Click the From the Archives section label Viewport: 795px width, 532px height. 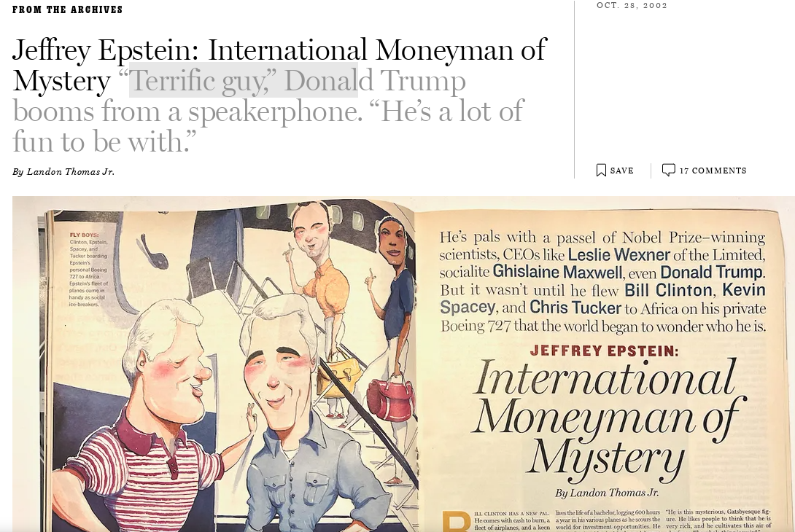67,9
